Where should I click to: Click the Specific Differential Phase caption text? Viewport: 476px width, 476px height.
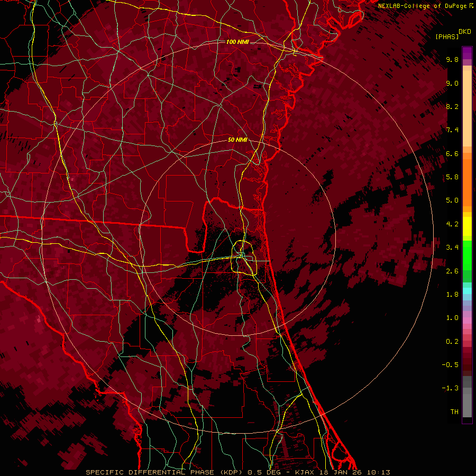(x=238, y=472)
